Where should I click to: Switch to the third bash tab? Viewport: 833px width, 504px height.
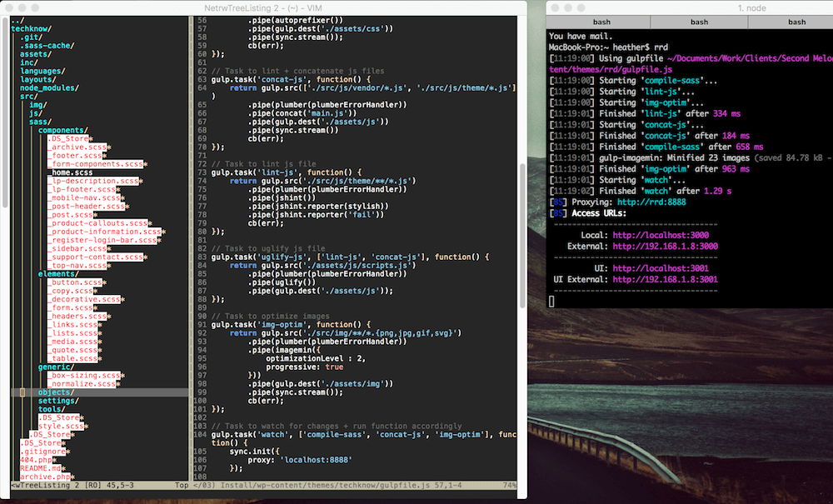pos(796,22)
